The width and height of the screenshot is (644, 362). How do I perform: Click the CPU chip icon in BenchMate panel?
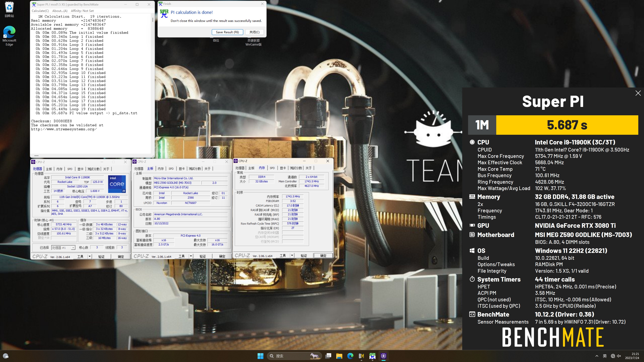pyautogui.click(x=472, y=142)
